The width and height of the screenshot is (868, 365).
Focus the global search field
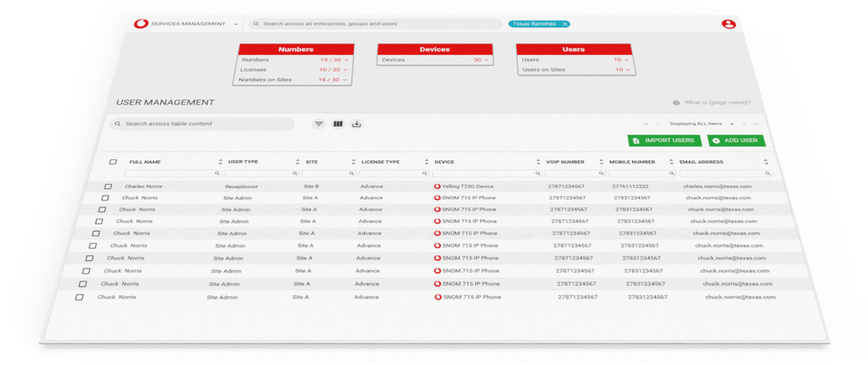click(375, 24)
